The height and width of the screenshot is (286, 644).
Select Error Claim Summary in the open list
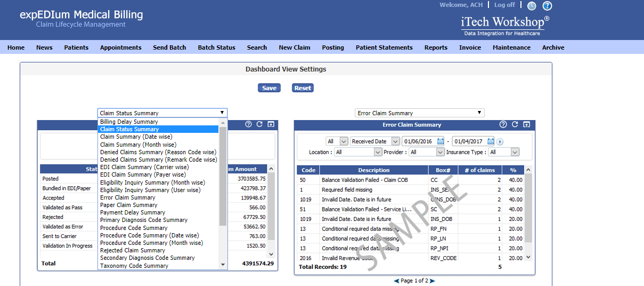pos(158,197)
